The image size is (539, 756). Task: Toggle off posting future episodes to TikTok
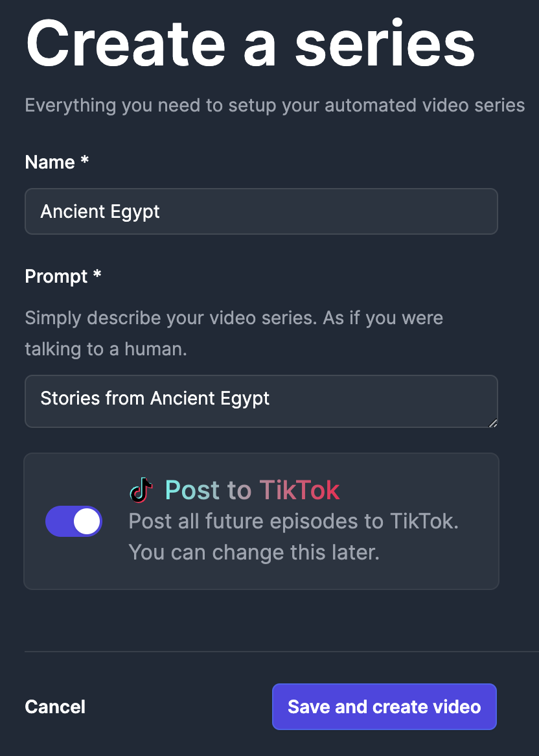coord(73,521)
